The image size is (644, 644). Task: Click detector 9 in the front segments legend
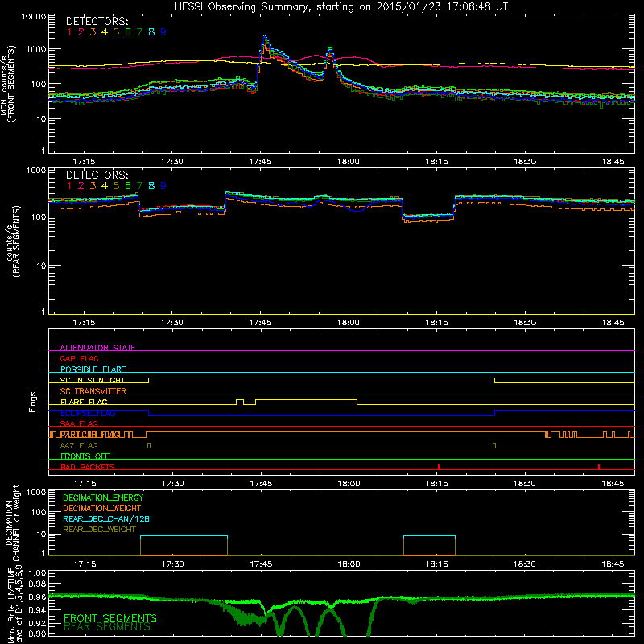click(163, 32)
